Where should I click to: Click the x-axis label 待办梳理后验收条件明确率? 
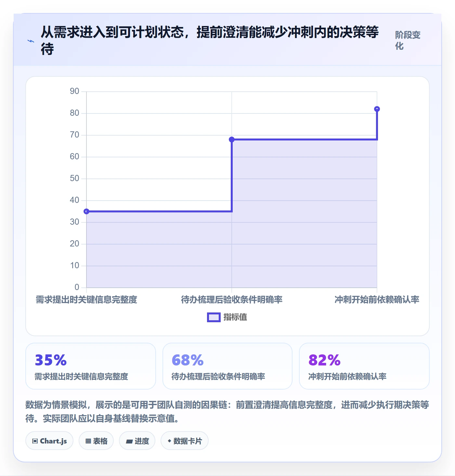click(232, 300)
